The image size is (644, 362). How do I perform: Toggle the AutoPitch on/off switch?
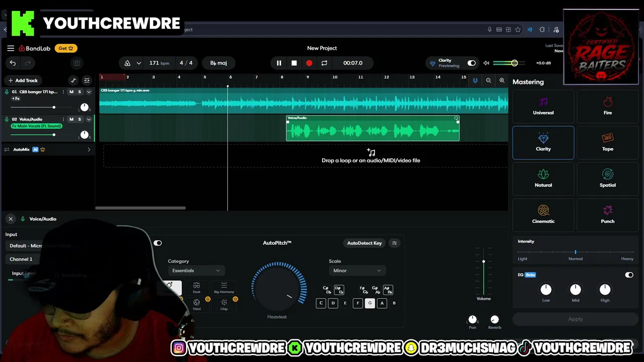(x=157, y=243)
